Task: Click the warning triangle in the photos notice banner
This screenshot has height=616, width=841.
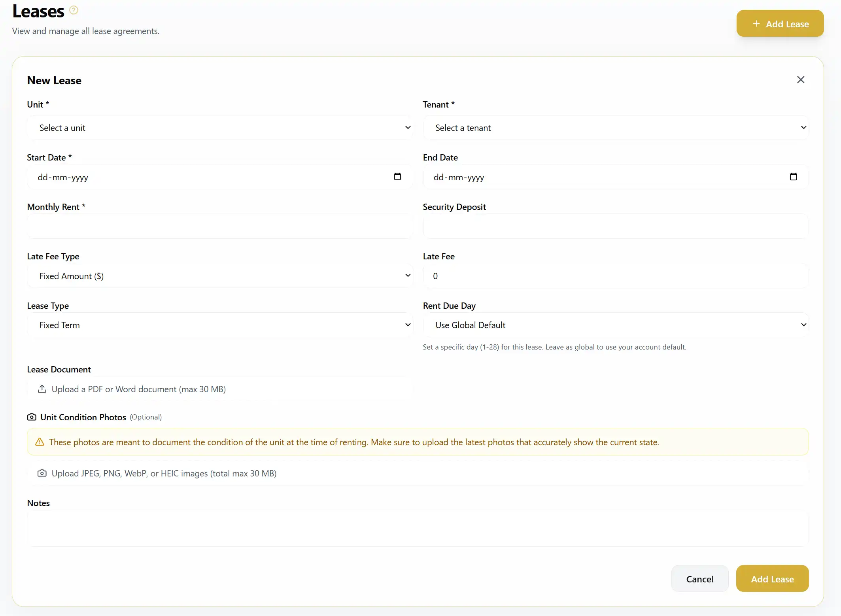Action: click(x=40, y=442)
